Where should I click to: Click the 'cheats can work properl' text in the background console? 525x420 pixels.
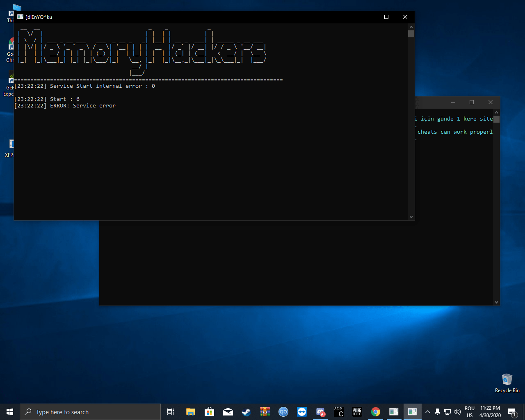pyautogui.click(x=455, y=132)
